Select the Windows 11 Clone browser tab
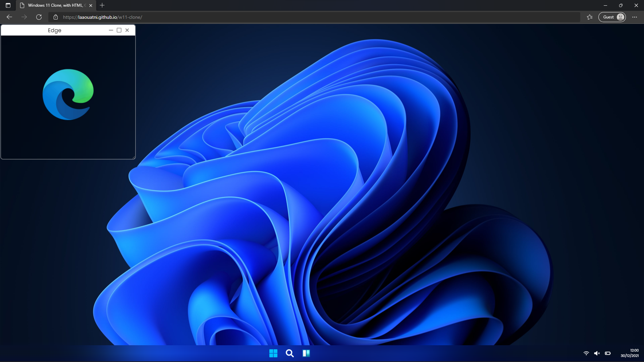Screen dimensions: 644x362 coord(54,5)
